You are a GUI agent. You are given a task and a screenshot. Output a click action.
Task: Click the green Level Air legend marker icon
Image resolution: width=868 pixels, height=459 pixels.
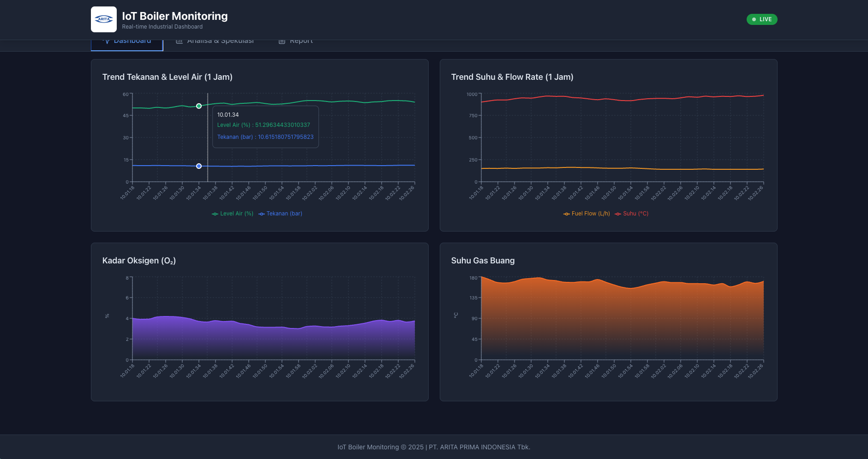tap(215, 214)
